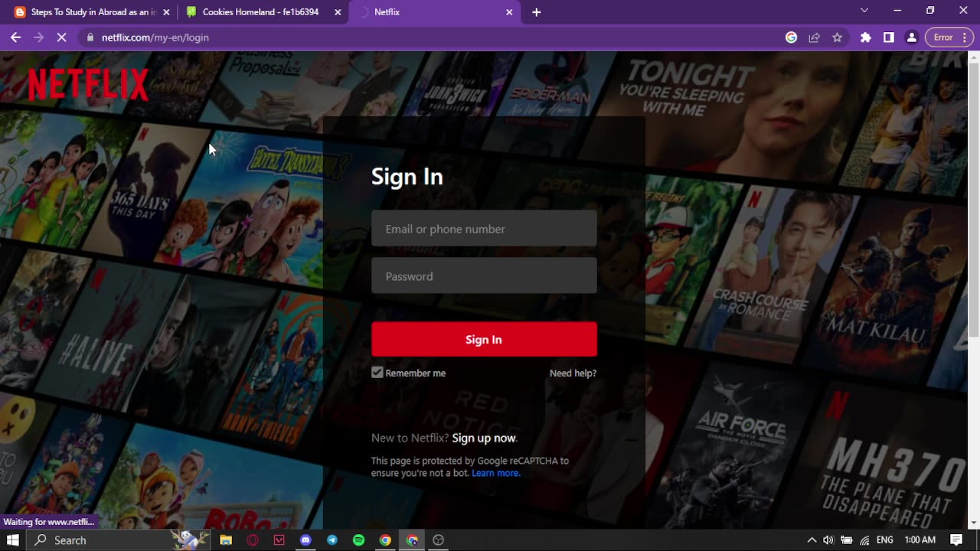The height and width of the screenshot is (551, 980).
Task: Open the Error update menu button
Action: (x=950, y=37)
